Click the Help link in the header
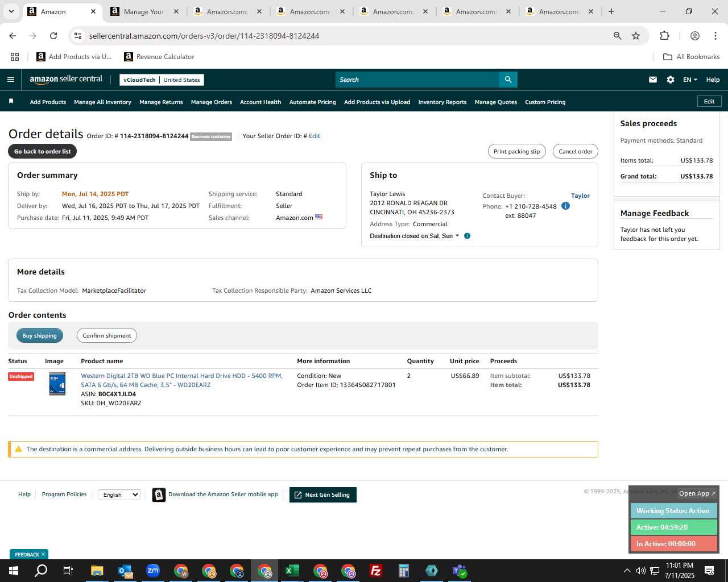 [713, 80]
